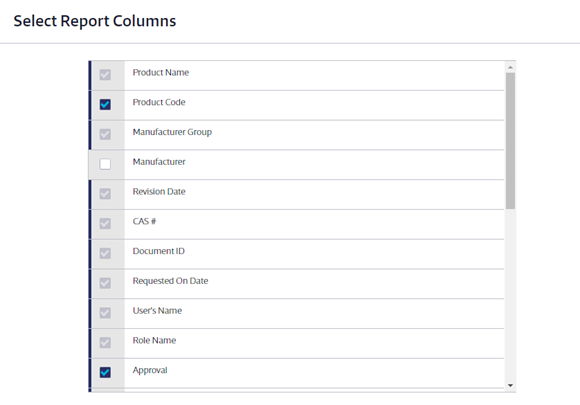The height and width of the screenshot is (405, 580).
Task: Toggle the CAS # checkbox
Action: click(x=105, y=223)
